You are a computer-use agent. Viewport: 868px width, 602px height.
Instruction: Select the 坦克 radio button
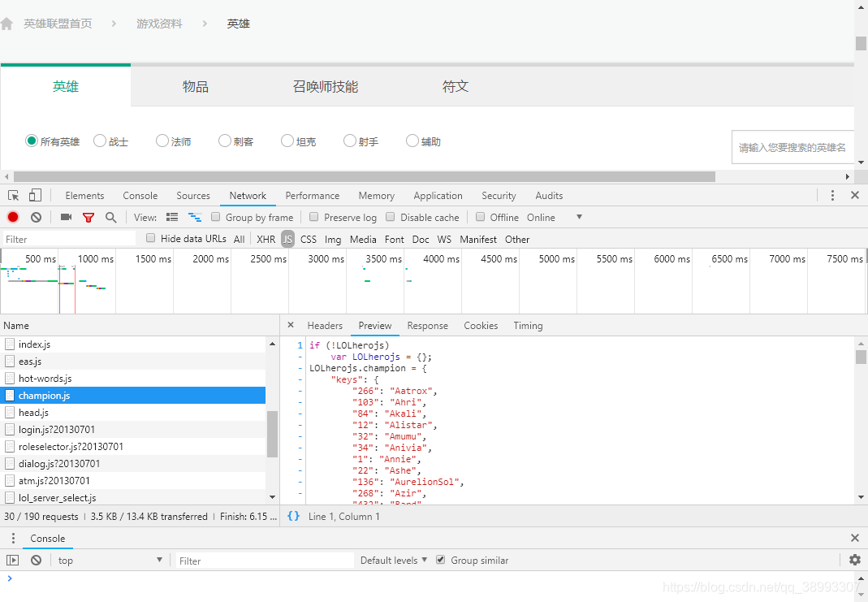[287, 141]
